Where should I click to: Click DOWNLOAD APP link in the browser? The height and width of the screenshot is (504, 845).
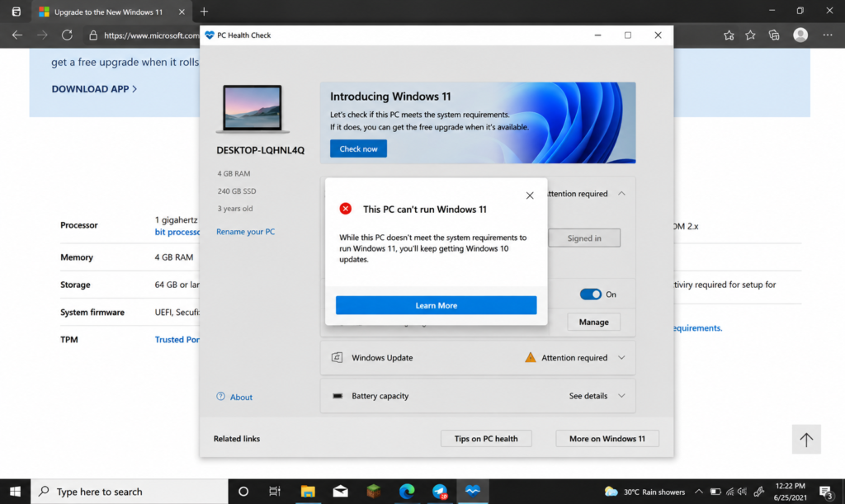pos(94,89)
